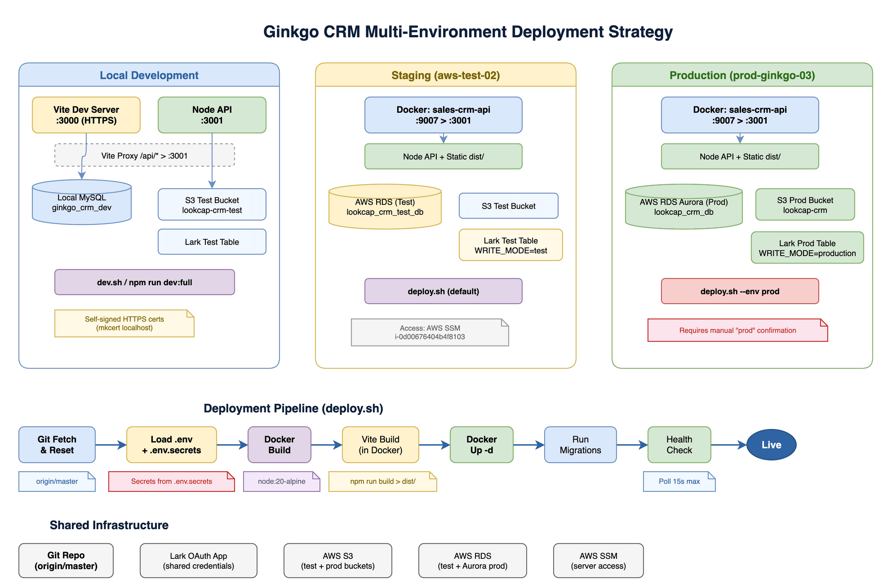Click the Lark OAuth App box
Viewport: 883px width, 588px height.
pos(199,561)
